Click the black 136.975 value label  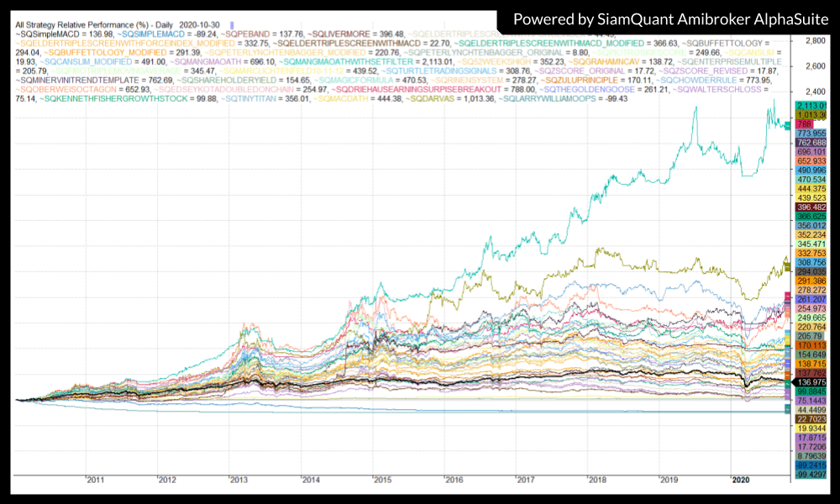(811, 382)
